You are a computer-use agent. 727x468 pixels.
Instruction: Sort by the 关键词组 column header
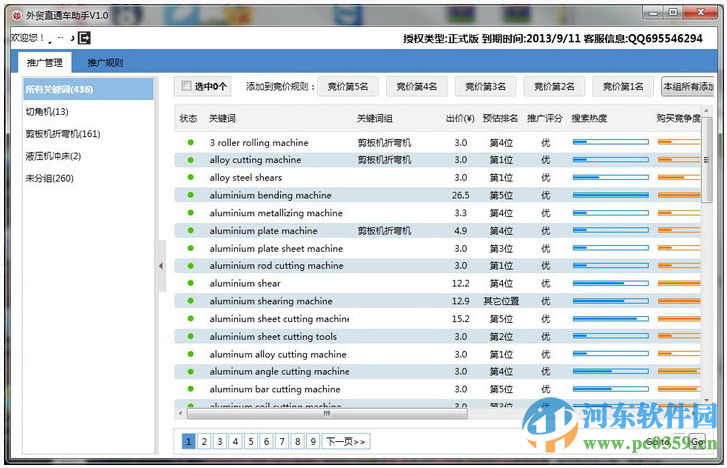(375, 119)
